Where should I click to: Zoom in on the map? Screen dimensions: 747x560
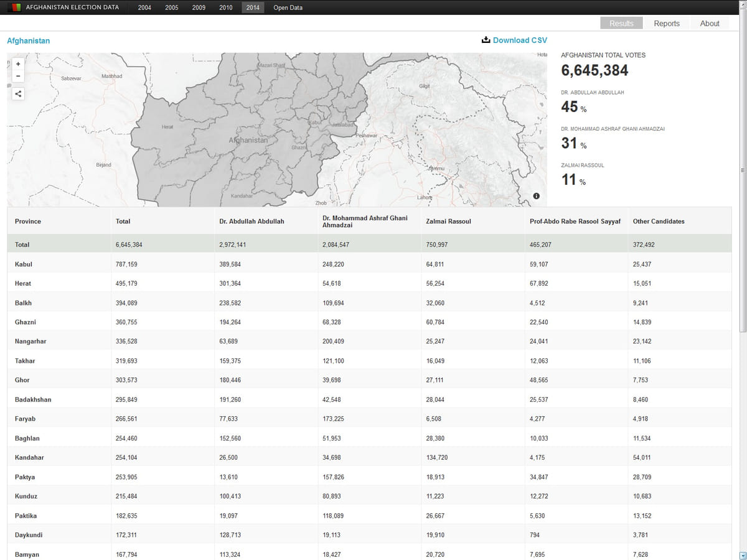[x=18, y=63]
